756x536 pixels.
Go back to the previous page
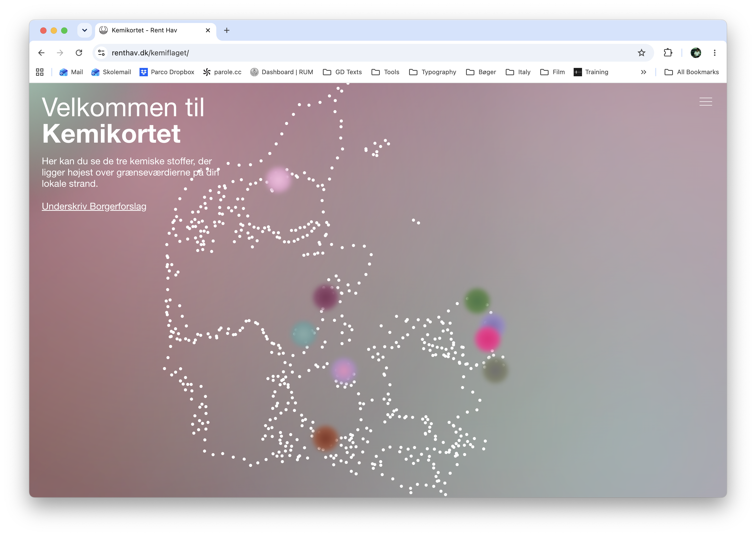click(41, 53)
